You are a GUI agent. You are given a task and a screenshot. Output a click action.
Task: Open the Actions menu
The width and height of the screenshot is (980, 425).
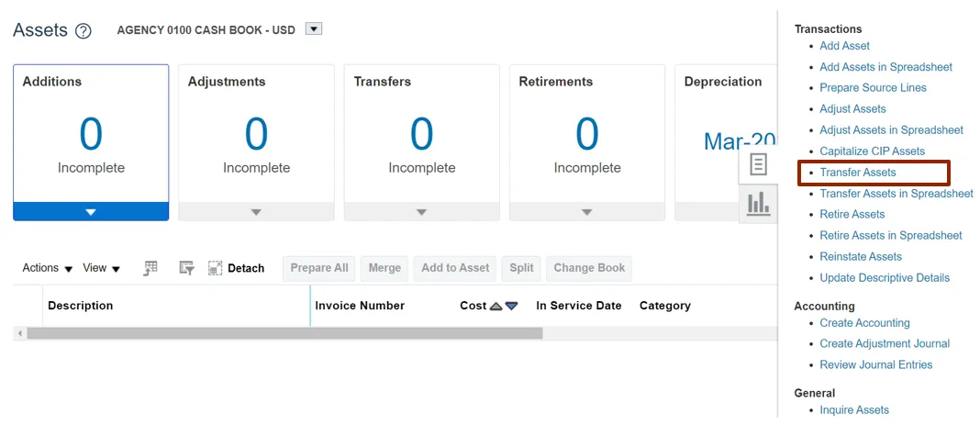(47, 268)
